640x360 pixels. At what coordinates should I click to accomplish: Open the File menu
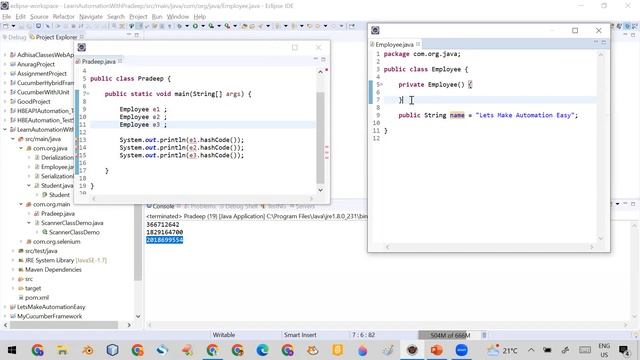(7, 17)
